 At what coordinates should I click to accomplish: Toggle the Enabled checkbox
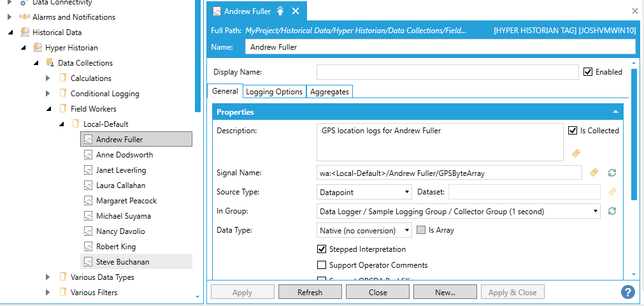(x=588, y=72)
